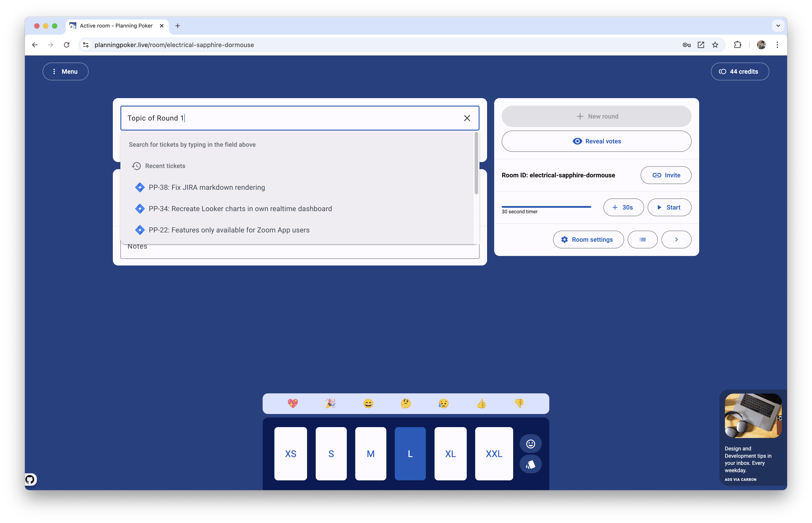Click the timer progress bar
Viewport: 812px width, 523px height.
point(546,207)
